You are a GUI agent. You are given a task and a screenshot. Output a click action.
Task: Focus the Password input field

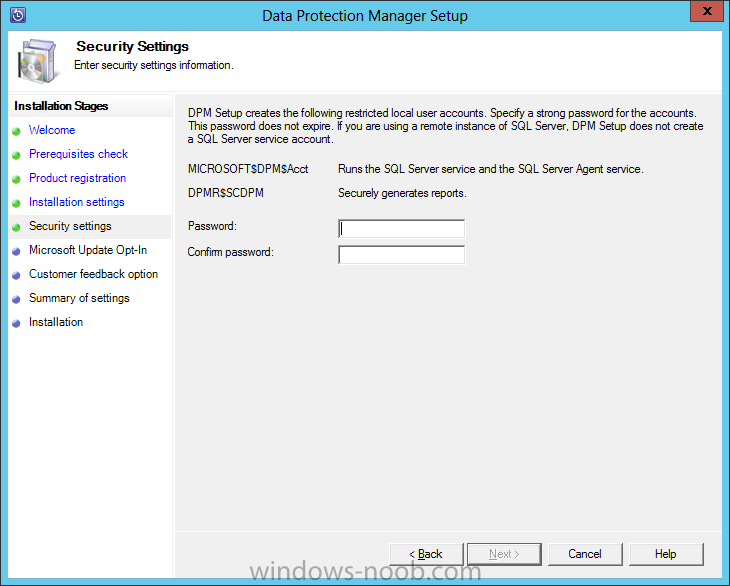tap(401, 229)
